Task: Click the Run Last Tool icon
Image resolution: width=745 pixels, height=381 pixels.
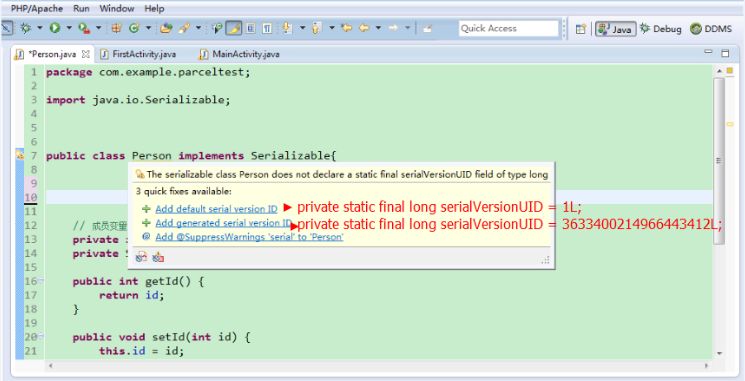Action: click(x=84, y=29)
